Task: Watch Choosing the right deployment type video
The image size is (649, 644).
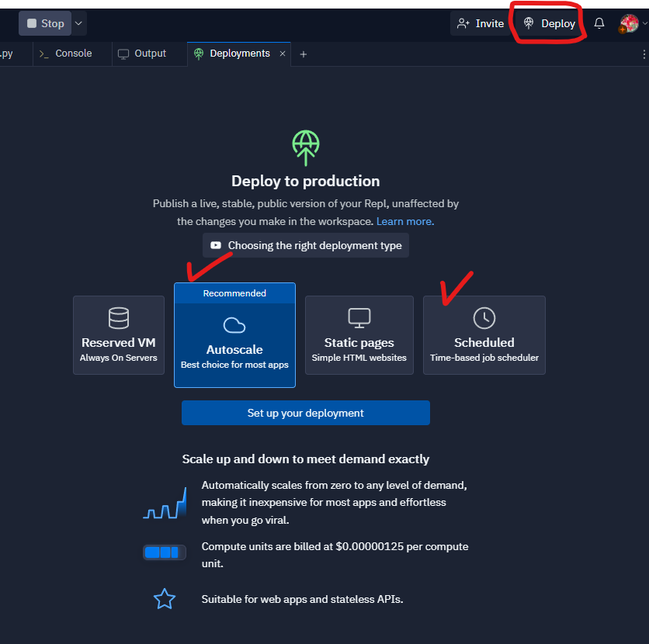Action: pyautogui.click(x=305, y=245)
